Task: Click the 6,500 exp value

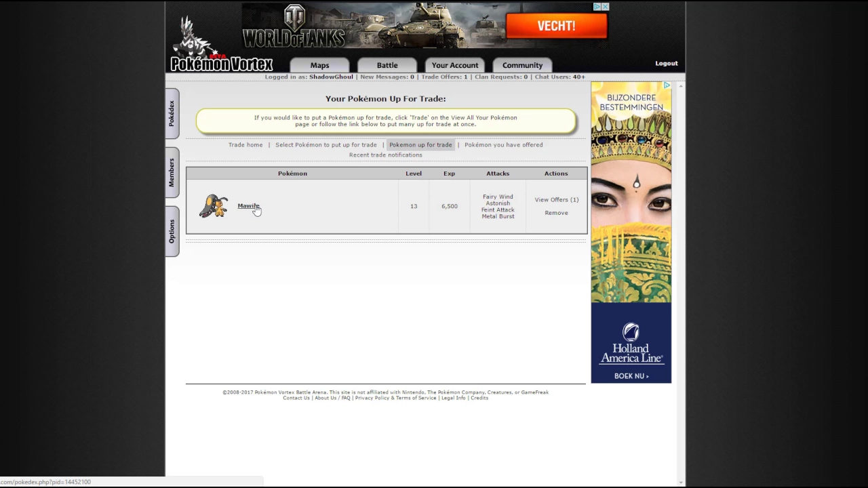Action: point(450,206)
